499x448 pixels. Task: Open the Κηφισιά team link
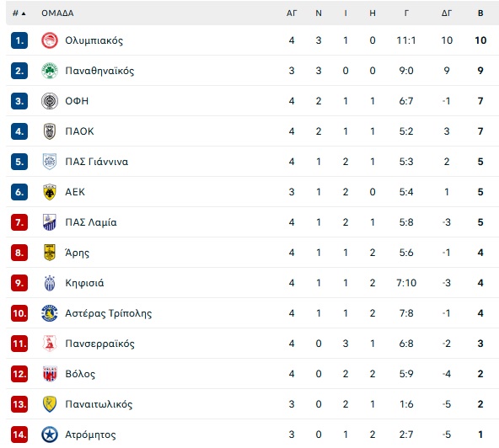[x=84, y=283]
